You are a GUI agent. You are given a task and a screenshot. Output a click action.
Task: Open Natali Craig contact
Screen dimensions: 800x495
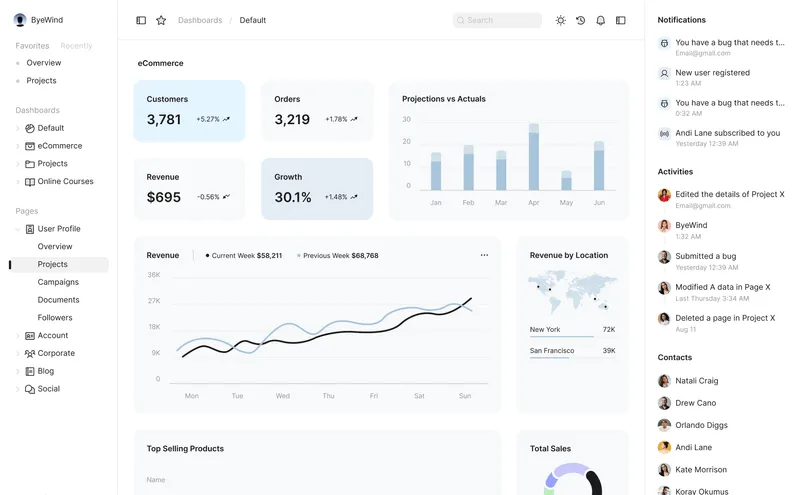pyautogui.click(x=696, y=381)
